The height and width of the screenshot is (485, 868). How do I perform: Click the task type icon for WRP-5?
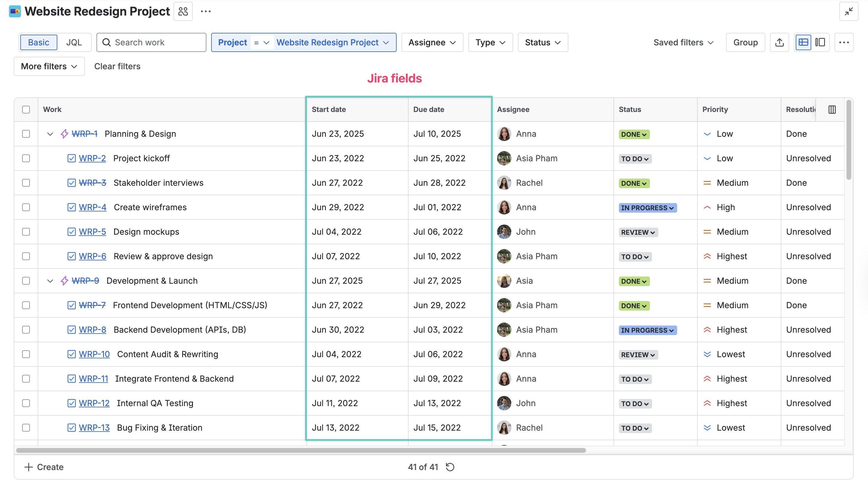pos(71,232)
